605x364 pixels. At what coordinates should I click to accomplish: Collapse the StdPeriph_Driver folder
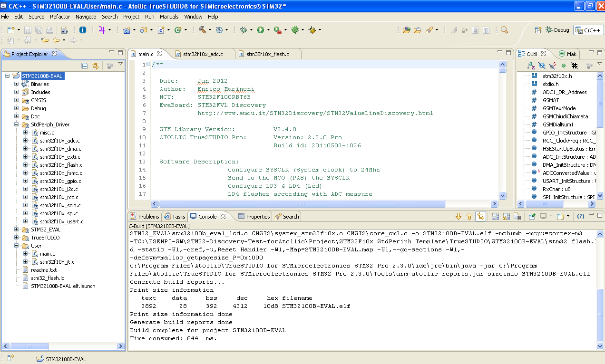pos(17,125)
